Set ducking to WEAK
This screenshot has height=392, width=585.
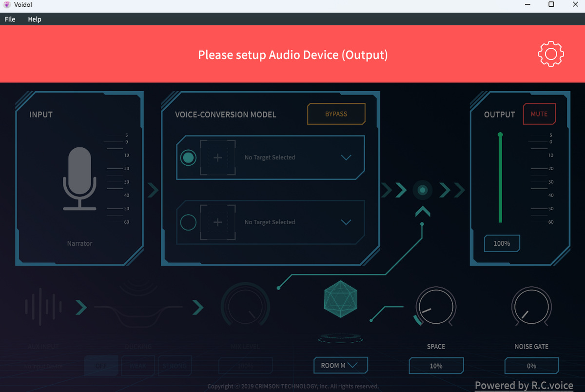(138, 366)
